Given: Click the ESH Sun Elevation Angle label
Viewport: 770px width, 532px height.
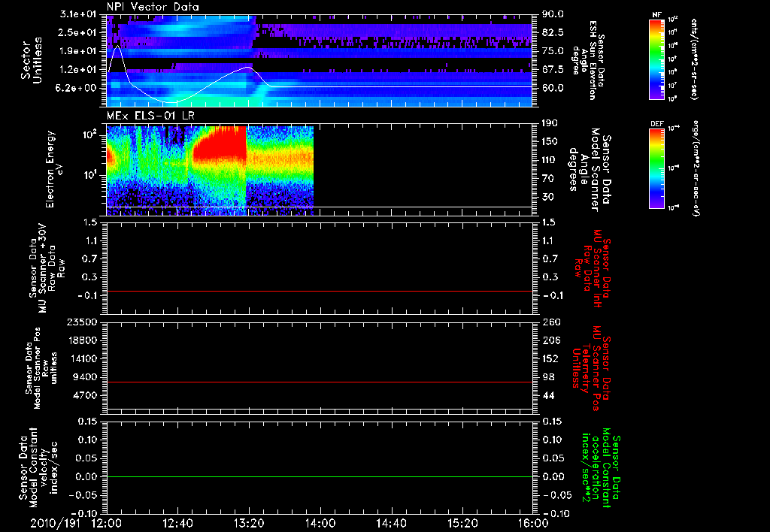Looking at the screenshot, I should 589,60.
